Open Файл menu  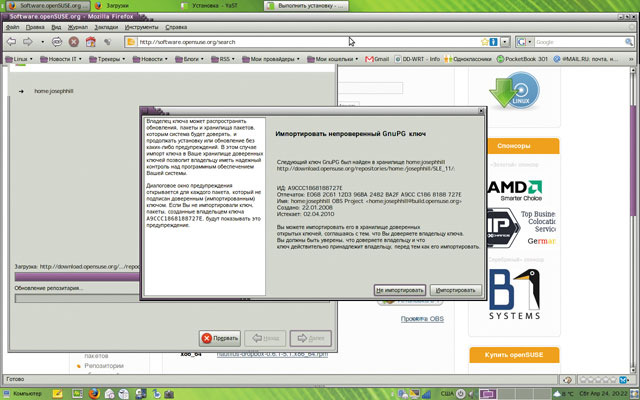[x=13, y=27]
